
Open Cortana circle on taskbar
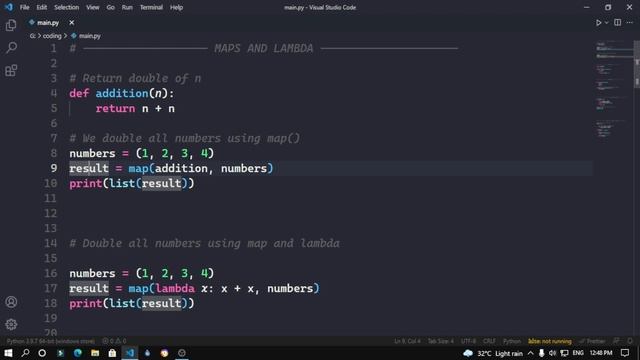click(42, 353)
